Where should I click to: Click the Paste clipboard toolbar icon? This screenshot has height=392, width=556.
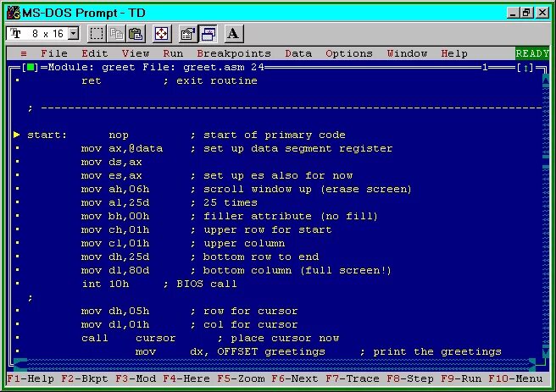(x=136, y=34)
